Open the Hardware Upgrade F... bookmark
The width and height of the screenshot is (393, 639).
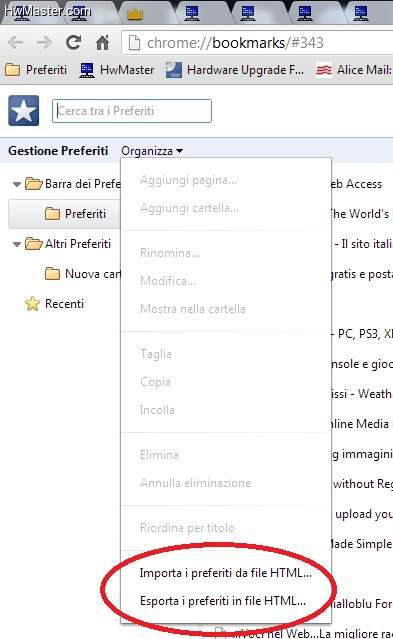click(235, 70)
